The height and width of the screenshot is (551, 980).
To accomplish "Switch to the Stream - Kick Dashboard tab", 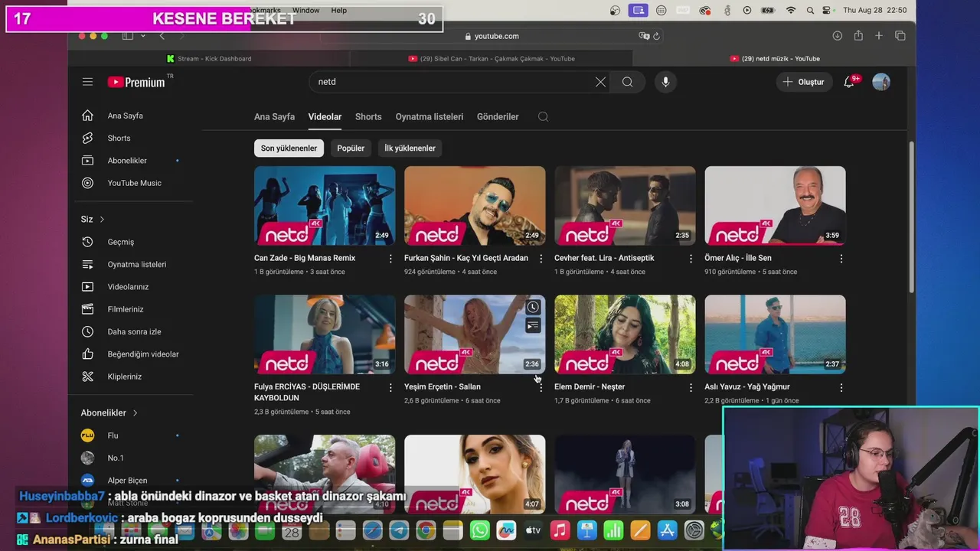I will (209, 59).
